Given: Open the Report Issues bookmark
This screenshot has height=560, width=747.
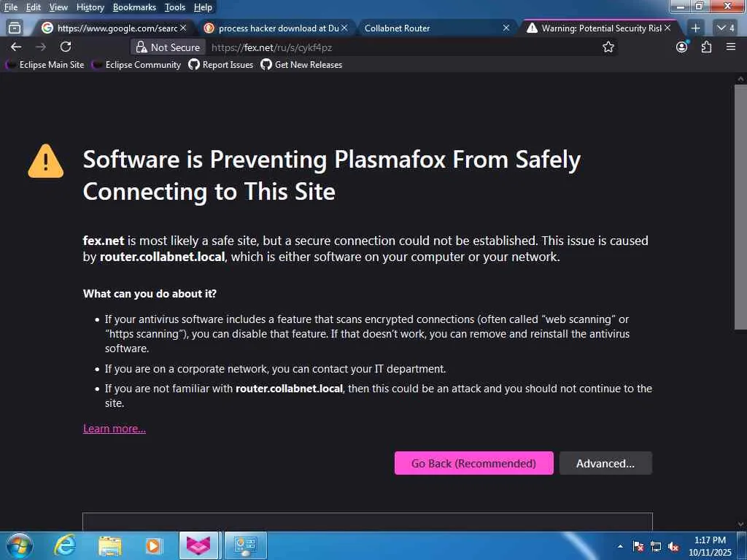Looking at the screenshot, I should 220,65.
